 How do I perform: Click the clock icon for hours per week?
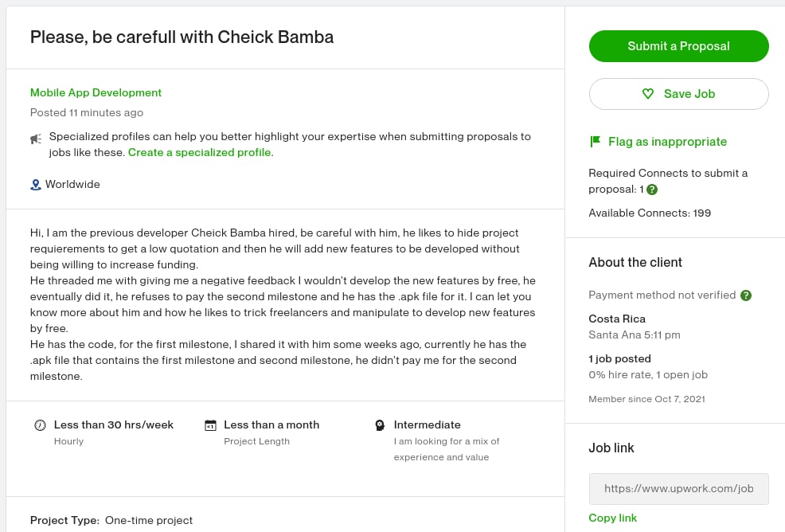[x=40, y=425]
